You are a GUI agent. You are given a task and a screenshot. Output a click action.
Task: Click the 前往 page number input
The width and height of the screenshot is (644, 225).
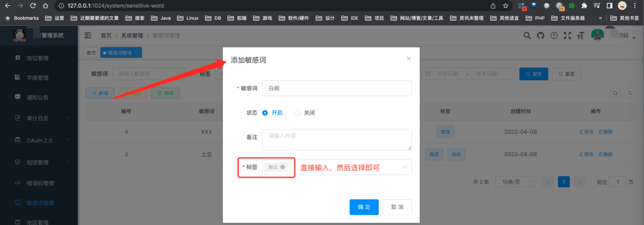tap(618, 182)
